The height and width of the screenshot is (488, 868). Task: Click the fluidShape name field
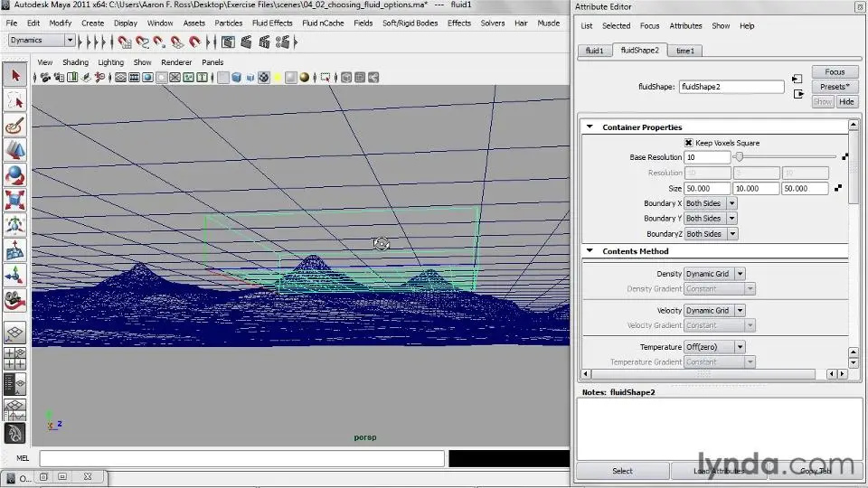point(731,87)
